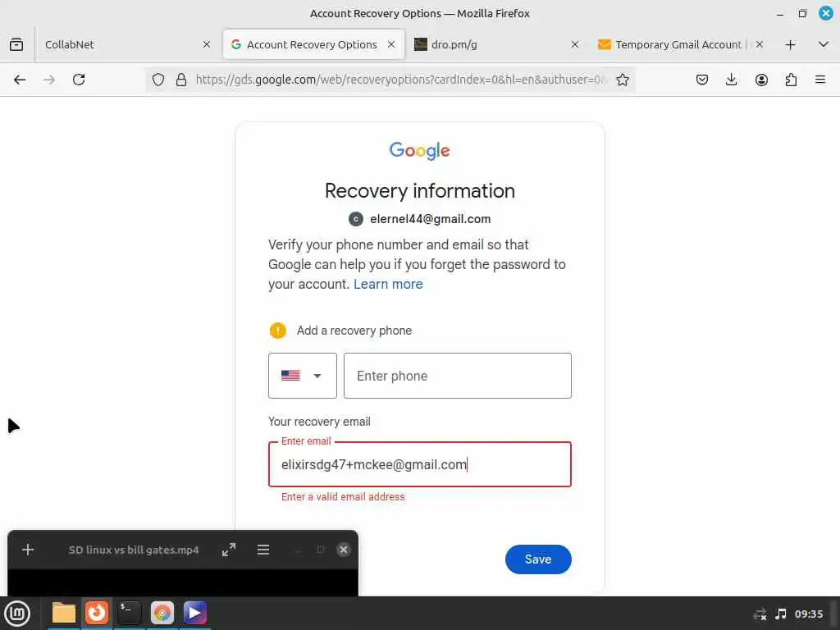Viewport: 840px width, 630px height.
Task: Open the 09:35 clock calendar
Action: [x=808, y=614]
